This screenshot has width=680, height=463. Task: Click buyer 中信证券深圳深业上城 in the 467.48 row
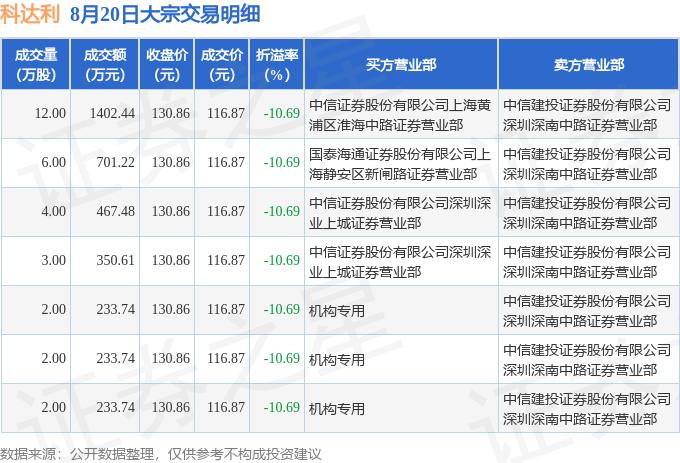coord(400,213)
